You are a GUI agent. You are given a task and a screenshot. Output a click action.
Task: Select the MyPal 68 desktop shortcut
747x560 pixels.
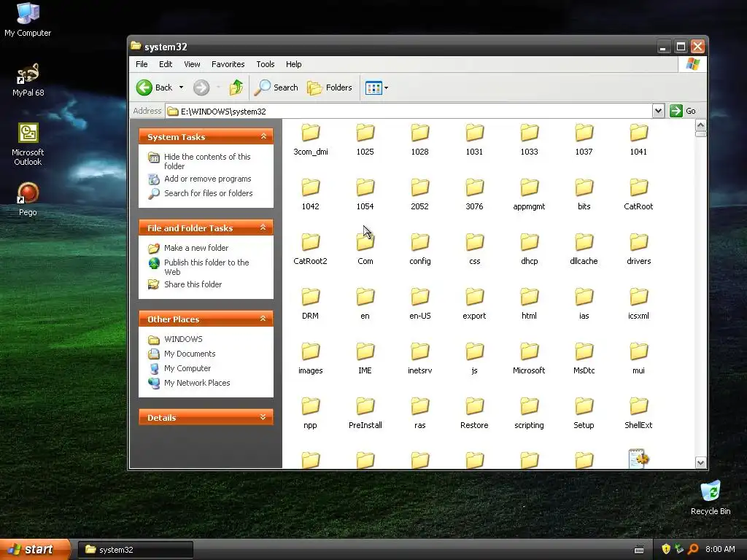[x=28, y=79]
